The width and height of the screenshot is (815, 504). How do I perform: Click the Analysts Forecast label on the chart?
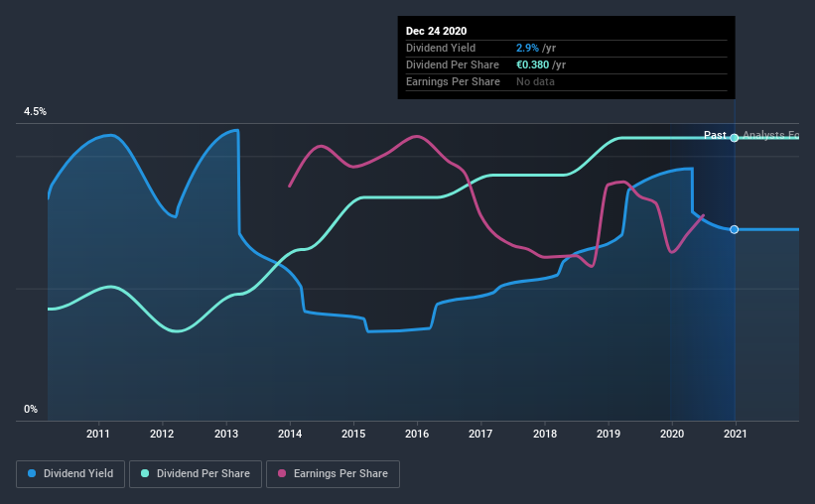coord(770,135)
